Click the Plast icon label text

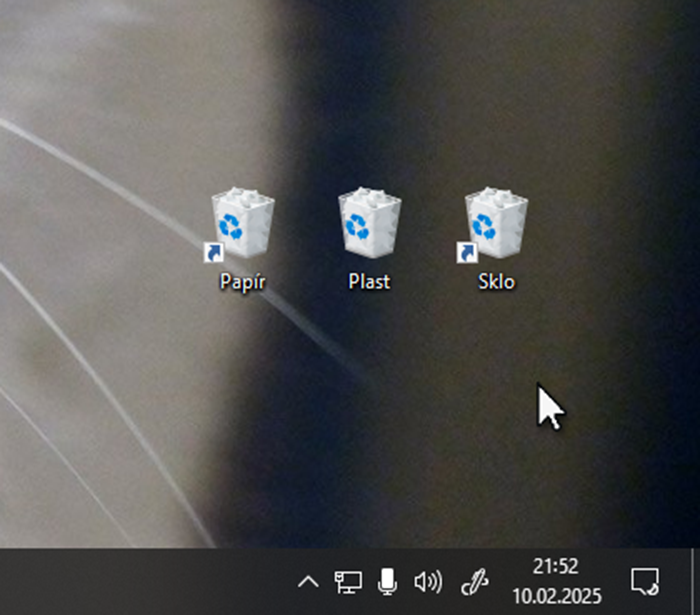coord(369,282)
